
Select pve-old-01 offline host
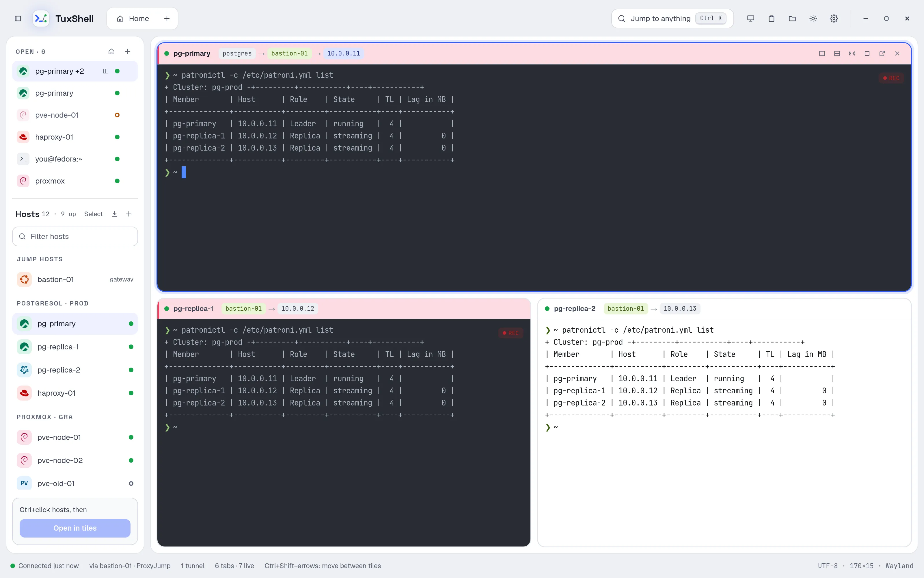75,483
